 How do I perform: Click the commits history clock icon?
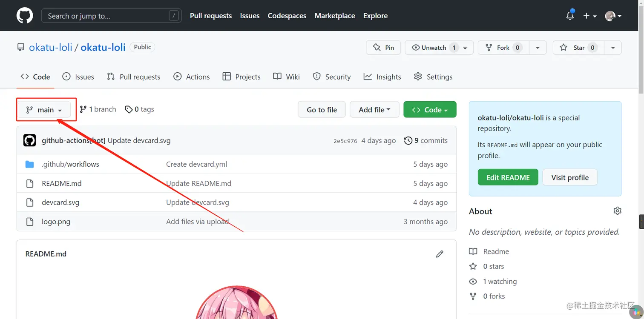[408, 140]
